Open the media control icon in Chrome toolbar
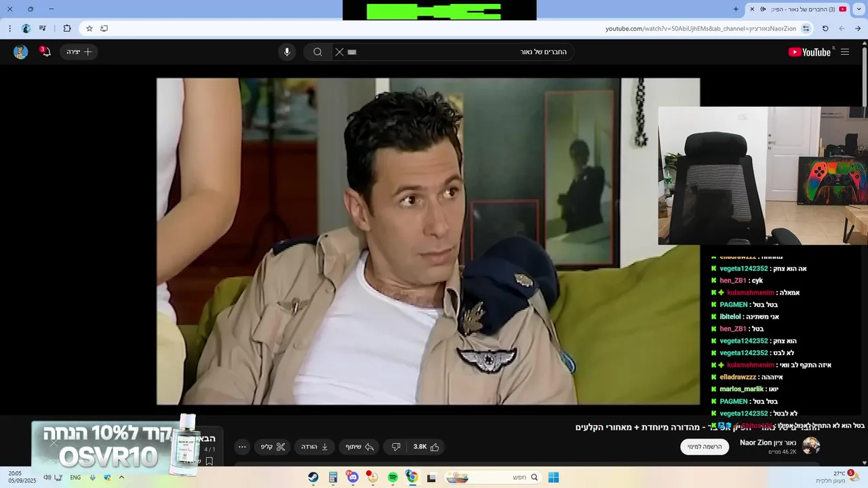This screenshot has width=868, height=488. (43, 28)
